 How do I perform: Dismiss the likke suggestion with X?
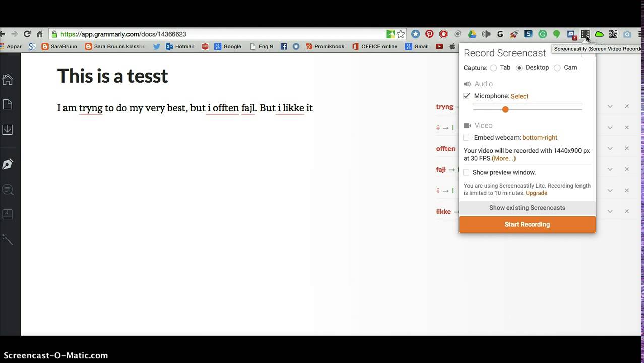pyautogui.click(x=627, y=211)
